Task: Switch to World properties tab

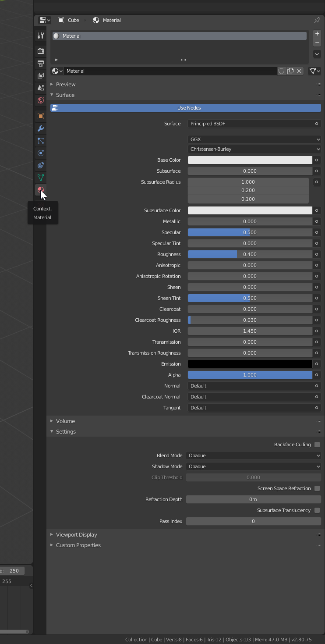Action: (x=41, y=100)
